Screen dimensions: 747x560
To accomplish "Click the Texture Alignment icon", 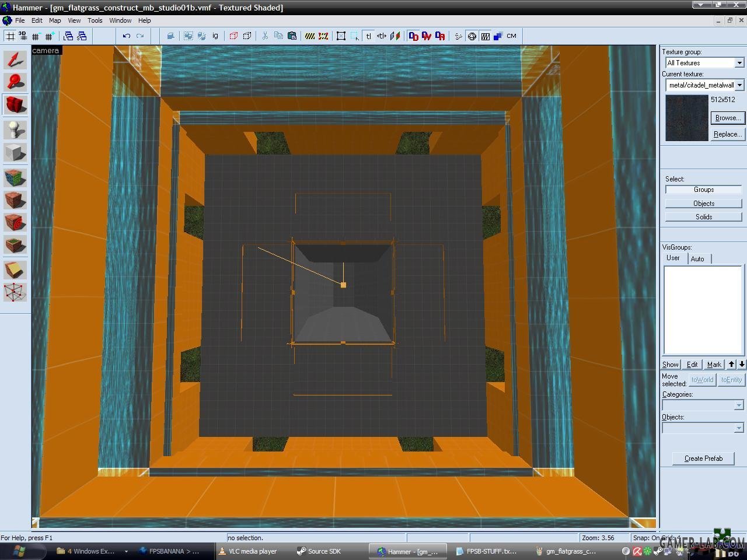I will (x=395, y=36).
